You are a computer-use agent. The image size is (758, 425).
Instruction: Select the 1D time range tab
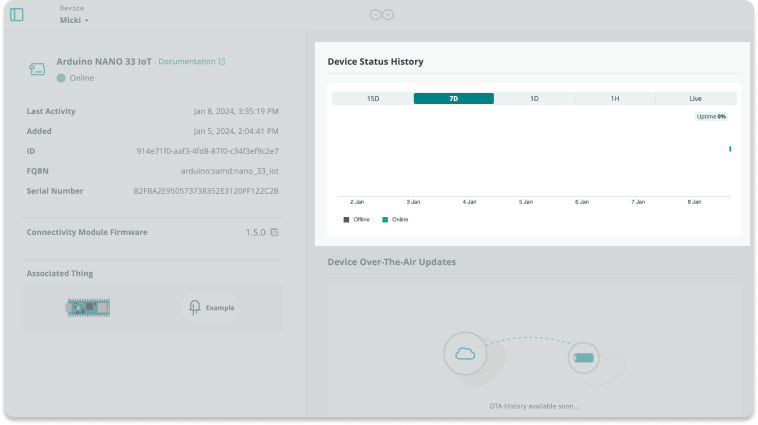[x=534, y=99]
